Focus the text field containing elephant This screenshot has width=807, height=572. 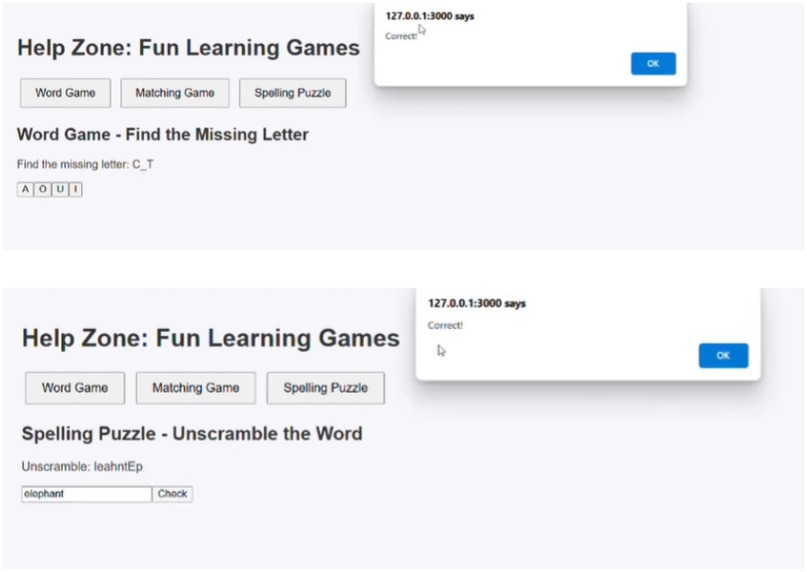click(86, 494)
